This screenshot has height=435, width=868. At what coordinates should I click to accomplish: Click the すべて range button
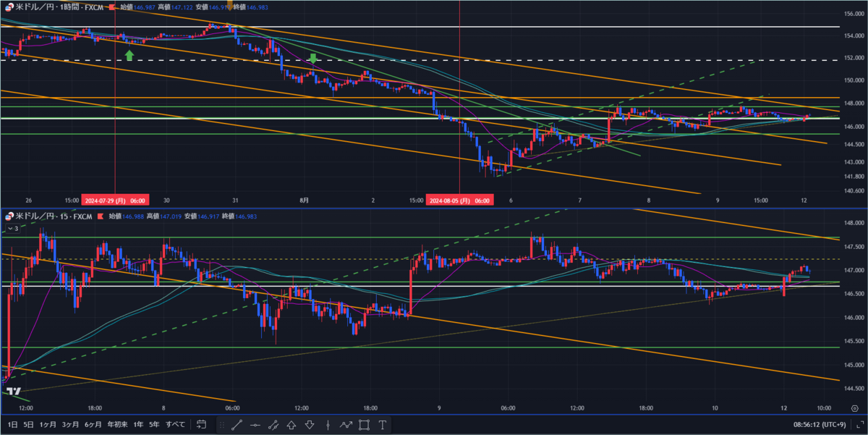point(174,425)
